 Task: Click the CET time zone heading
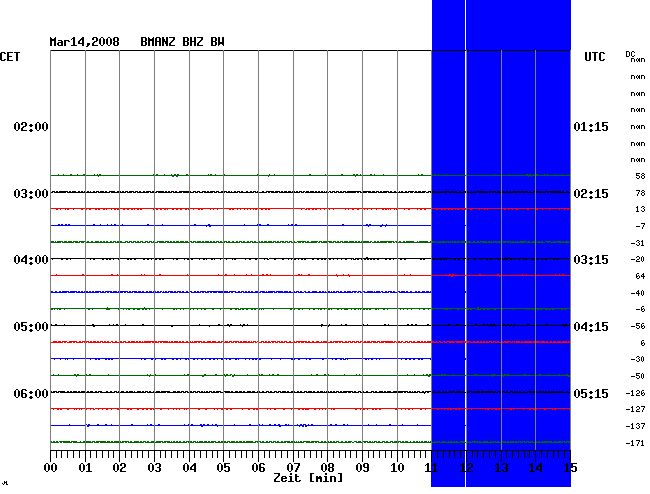coord(10,57)
